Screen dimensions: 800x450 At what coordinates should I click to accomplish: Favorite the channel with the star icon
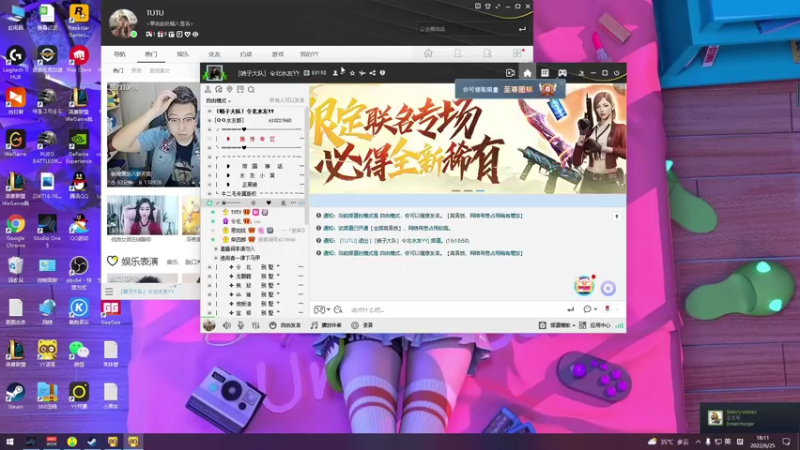[352, 73]
